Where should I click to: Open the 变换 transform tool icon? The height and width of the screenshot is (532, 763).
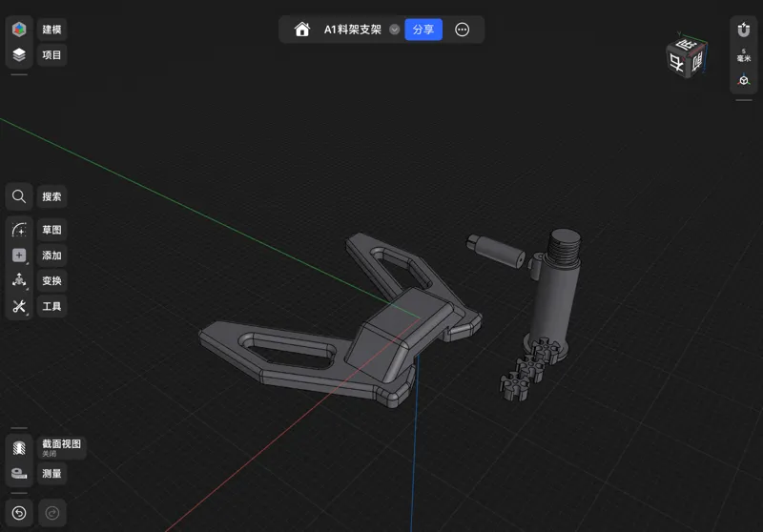tap(19, 280)
